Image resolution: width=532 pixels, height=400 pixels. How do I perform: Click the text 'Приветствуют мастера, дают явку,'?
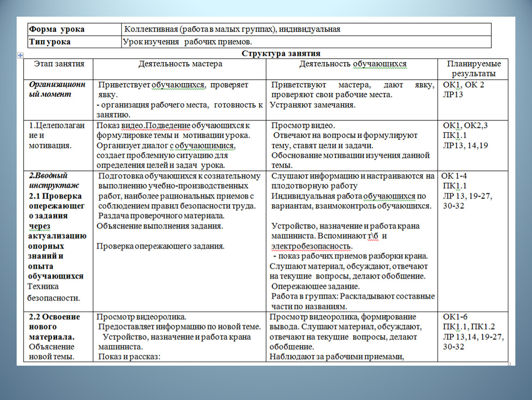(353, 85)
